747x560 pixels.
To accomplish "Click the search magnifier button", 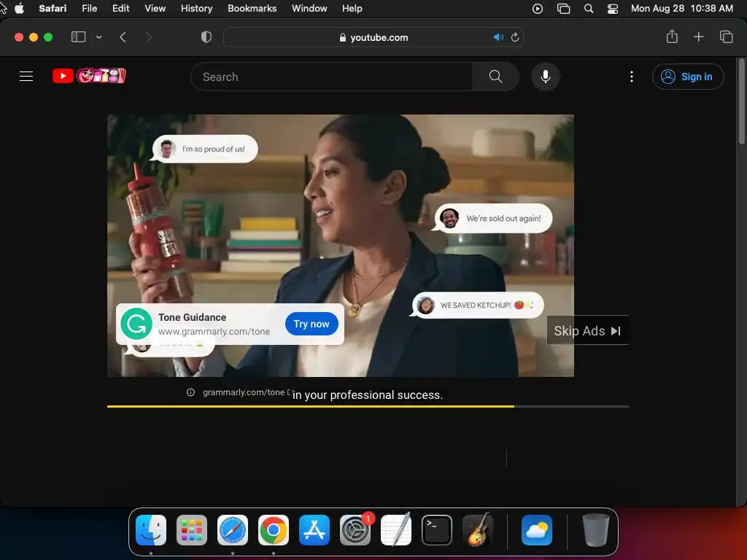I will [495, 76].
